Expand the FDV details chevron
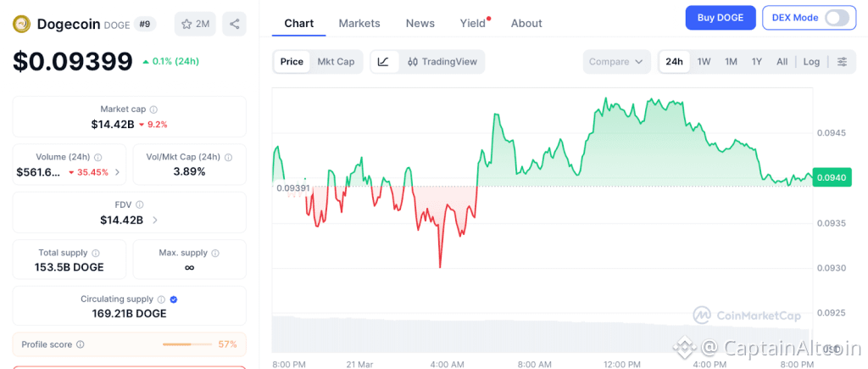The width and height of the screenshot is (868, 369). point(155,221)
